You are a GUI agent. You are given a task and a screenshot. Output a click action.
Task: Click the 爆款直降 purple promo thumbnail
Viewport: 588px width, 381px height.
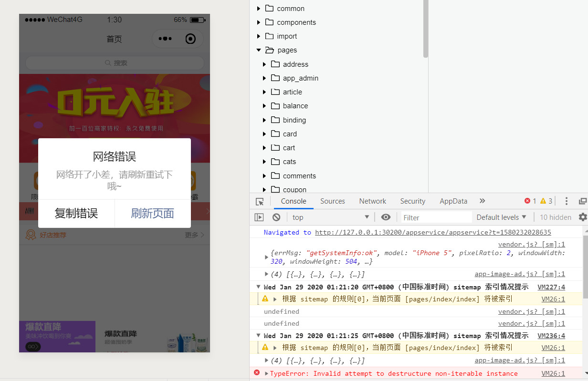point(57,337)
